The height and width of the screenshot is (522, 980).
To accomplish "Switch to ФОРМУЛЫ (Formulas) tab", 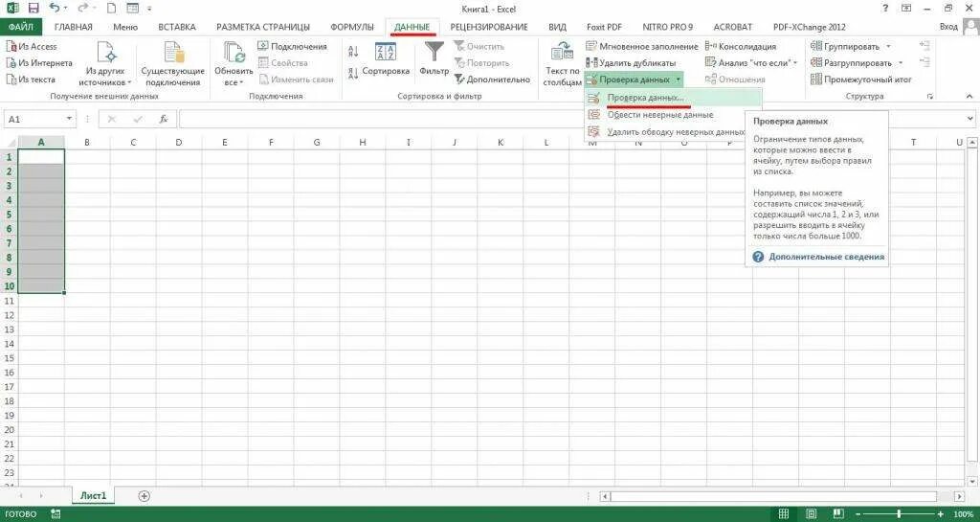I will (352, 27).
